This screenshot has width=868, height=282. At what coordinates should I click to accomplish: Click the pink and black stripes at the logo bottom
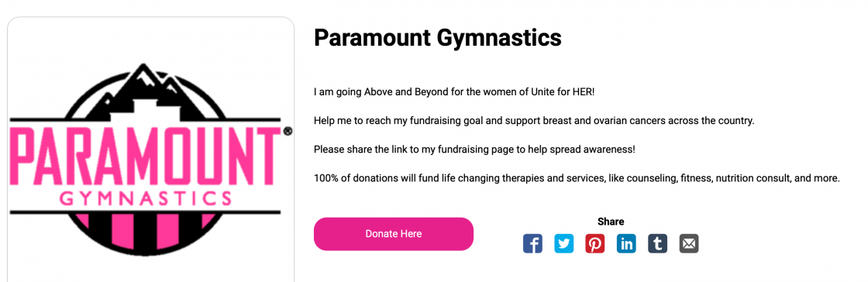(x=145, y=231)
